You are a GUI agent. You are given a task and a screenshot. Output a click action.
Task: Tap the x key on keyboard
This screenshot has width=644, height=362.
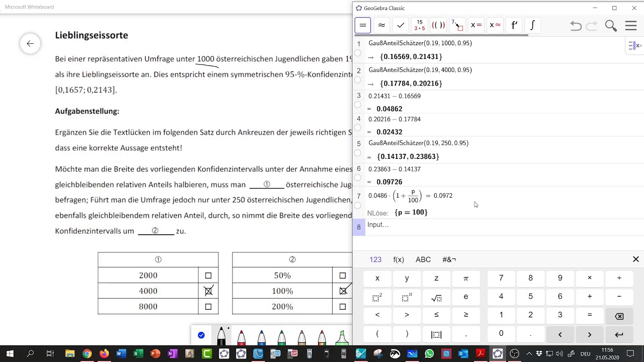click(377, 278)
